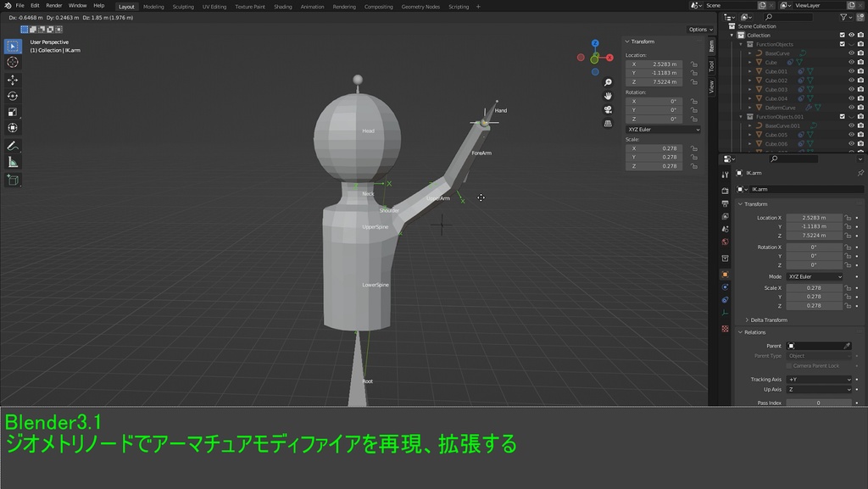Select the Transform tool
868x489 pixels.
(x=13, y=128)
